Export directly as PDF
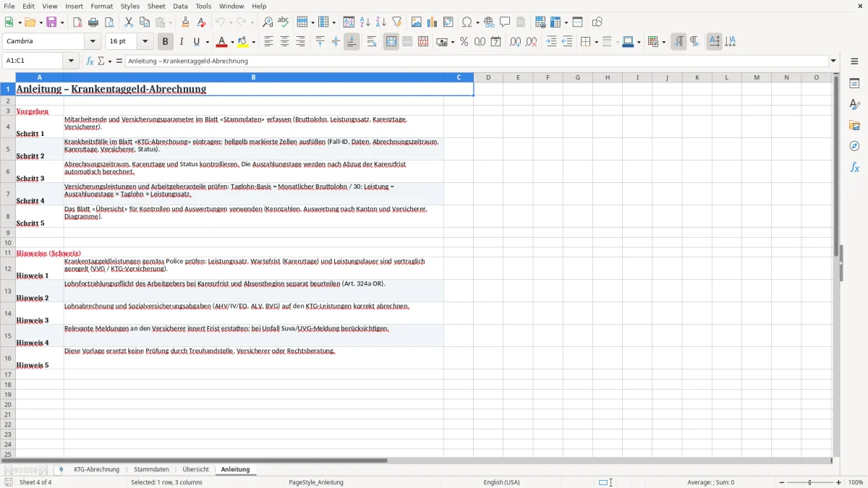868x488 pixels. 77,22
